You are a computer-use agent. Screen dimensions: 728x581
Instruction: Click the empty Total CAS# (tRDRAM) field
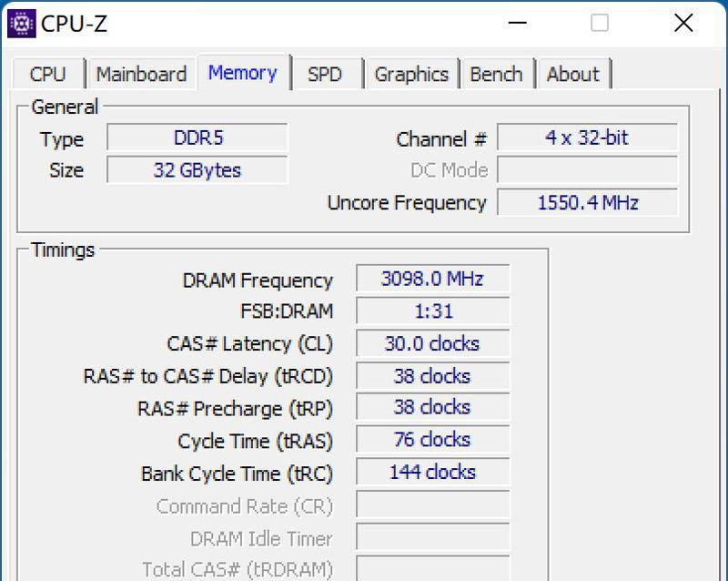(x=433, y=568)
